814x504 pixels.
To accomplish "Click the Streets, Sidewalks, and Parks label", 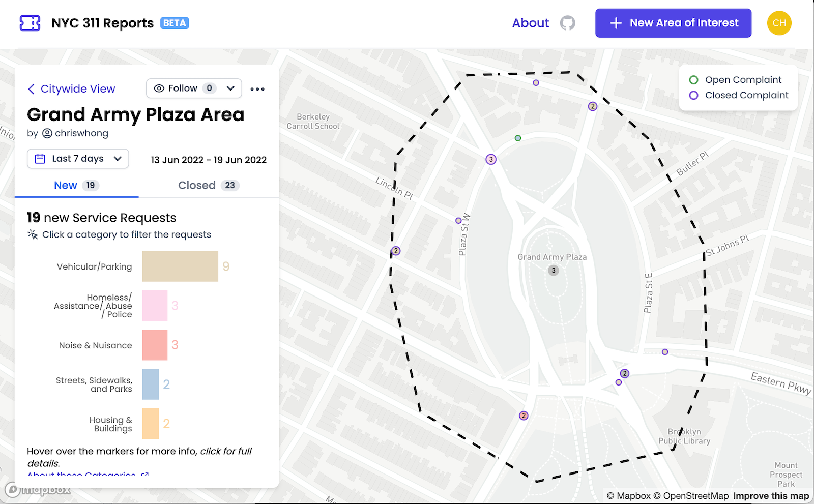I will tap(94, 384).
